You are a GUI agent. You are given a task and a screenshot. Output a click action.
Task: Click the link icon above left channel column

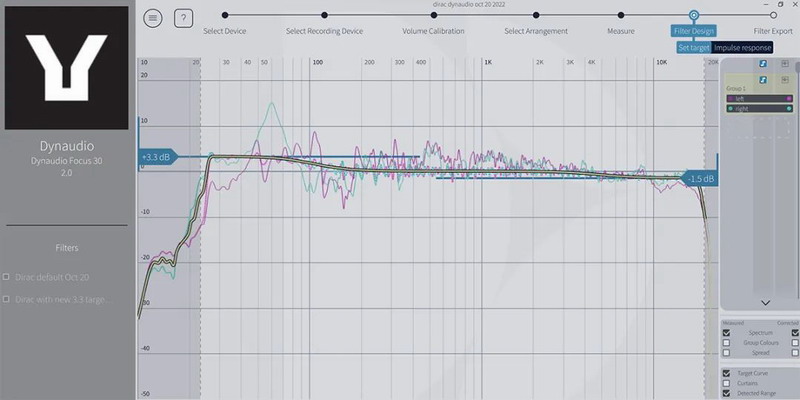761,64
